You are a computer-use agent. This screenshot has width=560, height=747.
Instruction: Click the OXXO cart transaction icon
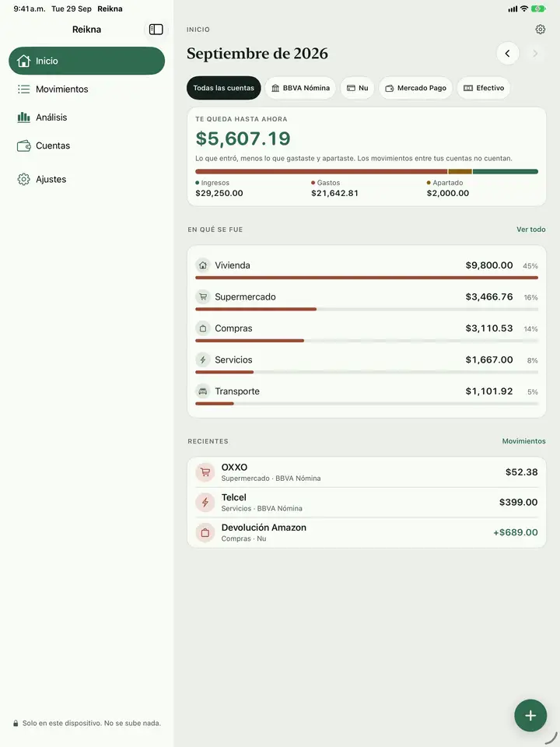pyautogui.click(x=205, y=472)
